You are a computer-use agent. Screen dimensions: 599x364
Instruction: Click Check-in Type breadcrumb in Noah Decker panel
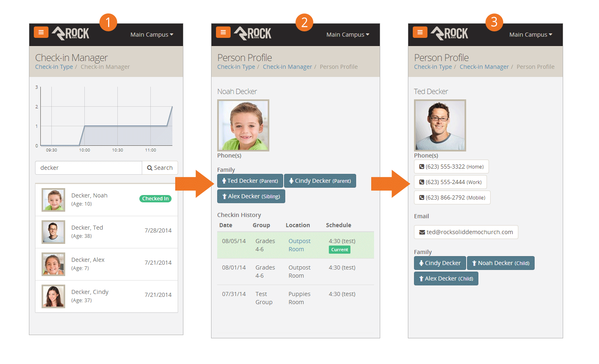tap(236, 67)
